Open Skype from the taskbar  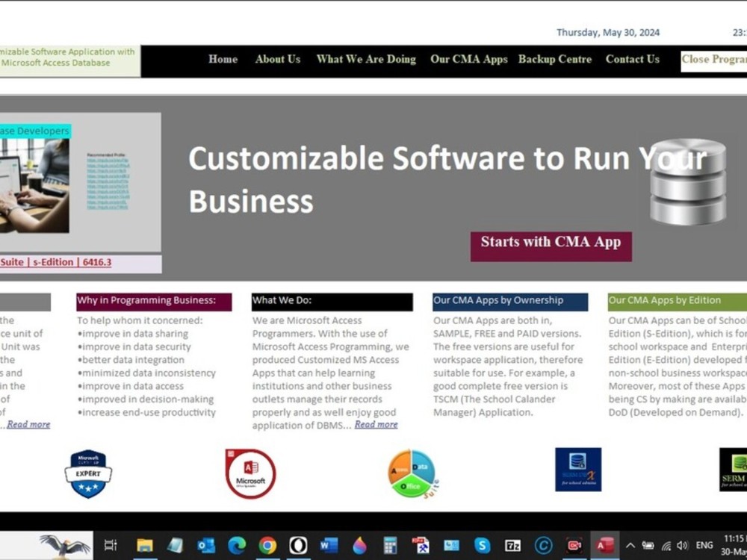482,545
